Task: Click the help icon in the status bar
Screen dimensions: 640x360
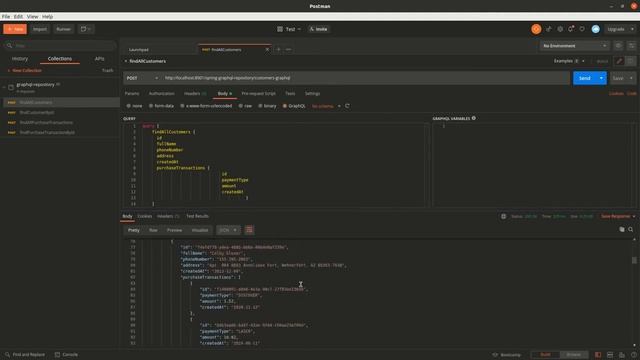Action: tap(633, 355)
